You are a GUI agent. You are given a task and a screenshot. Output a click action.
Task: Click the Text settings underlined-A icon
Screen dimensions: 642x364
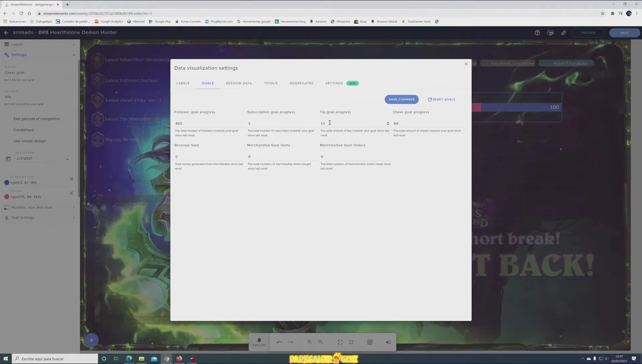click(7, 218)
